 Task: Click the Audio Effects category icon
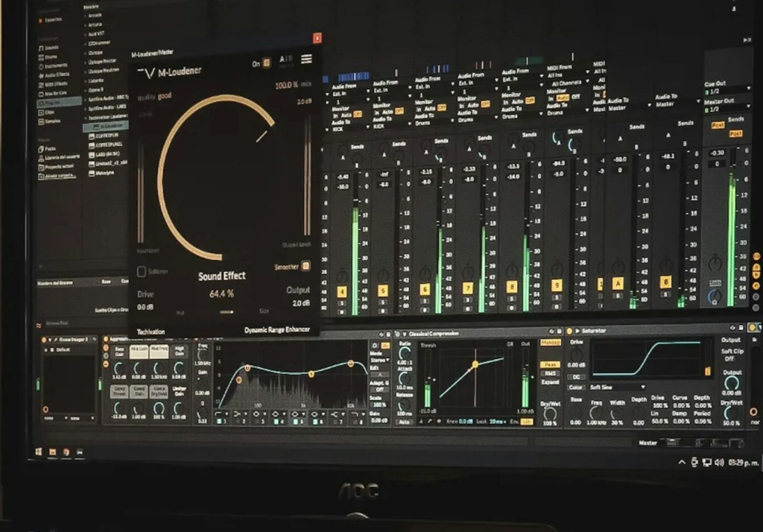(41, 76)
